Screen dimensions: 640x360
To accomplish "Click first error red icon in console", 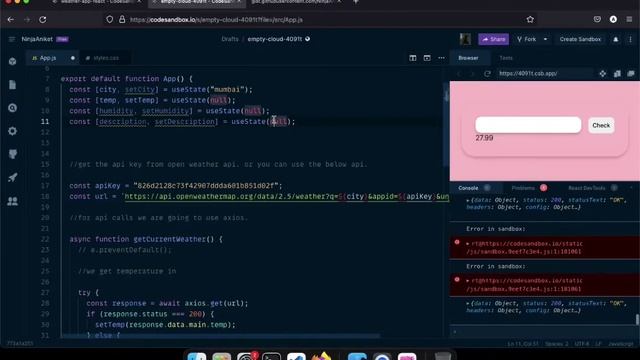I will (x=457, y=242).
